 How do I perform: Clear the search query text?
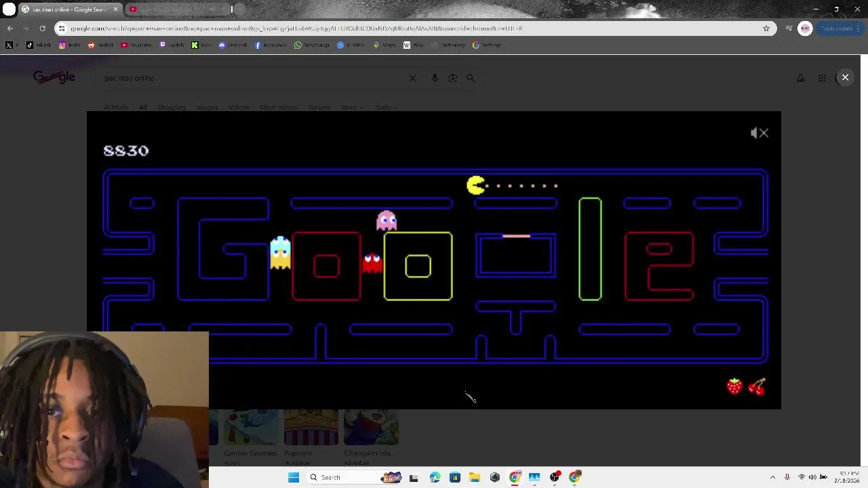pos(412,78)
